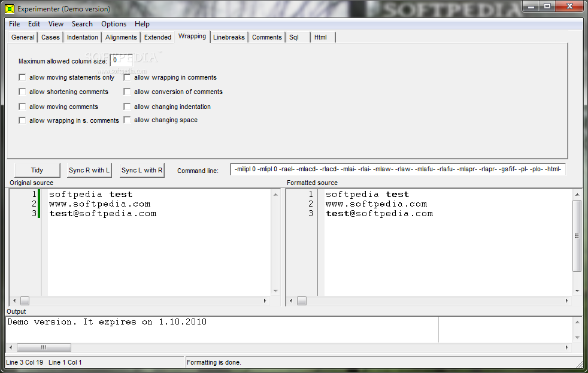This screenshot has width=588, height=373.
Task: Click Output pane scroll up arrow
Action: click(577, 322)
